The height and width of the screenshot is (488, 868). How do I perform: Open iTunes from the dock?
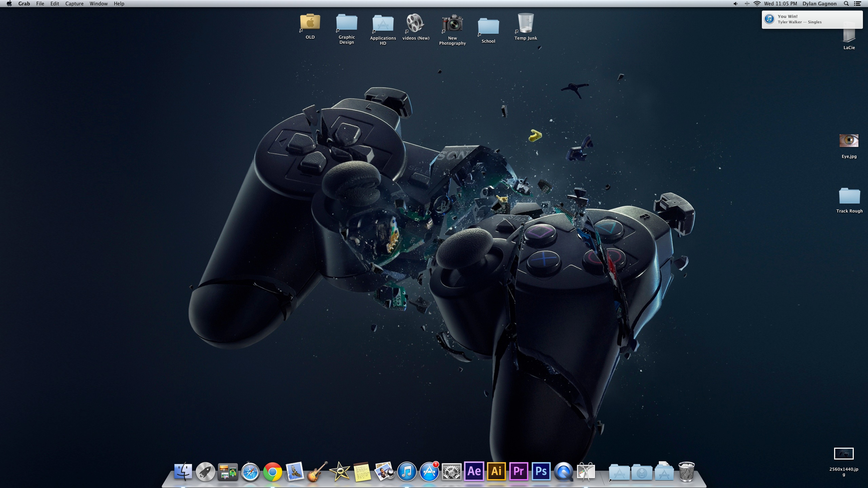pos(407,471)
